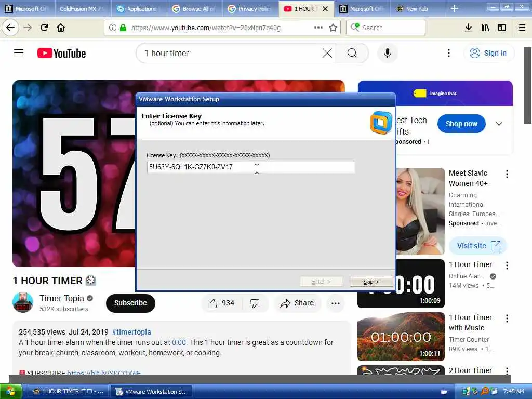The width and height of the screenshot is (532, 399).
Task: Open more actions ellipsis under the video
Action: click(x=336, y=303)
